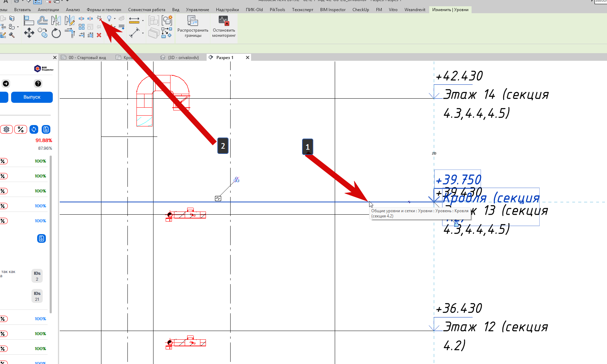Click the IDs 21 button
The width and height of the screenshot is (607, 364).
[x=37, y=296]
